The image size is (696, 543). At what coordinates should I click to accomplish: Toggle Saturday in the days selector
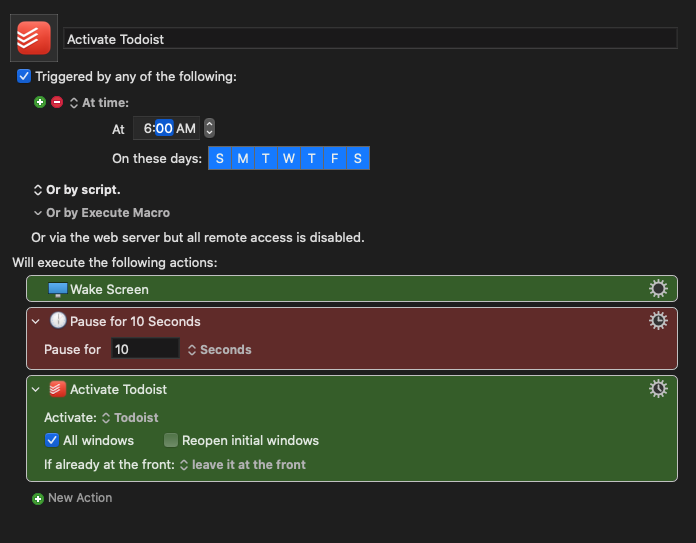(358, 158)
